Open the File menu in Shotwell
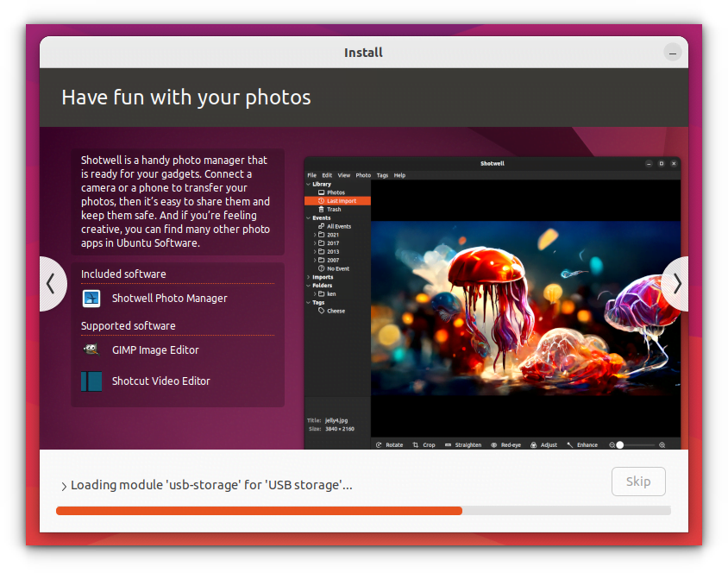Viewport: 728px width, 573px height. (311, 175)
